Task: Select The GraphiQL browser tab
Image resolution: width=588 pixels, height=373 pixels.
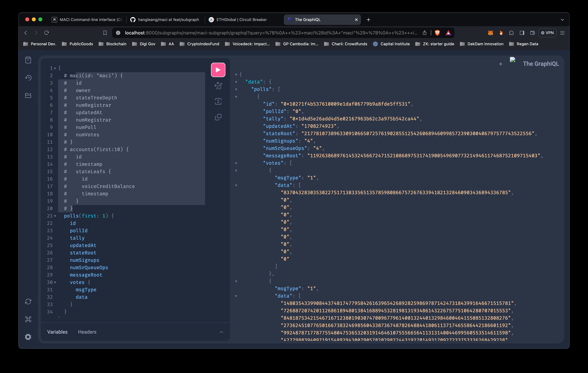Action: pyautogui.click(x=322, y=20)
